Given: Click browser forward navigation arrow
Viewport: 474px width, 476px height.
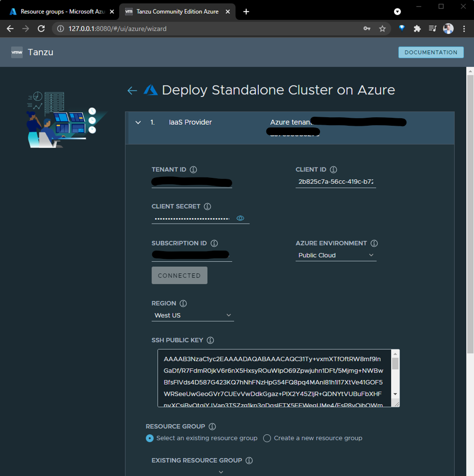Looking at the screenshot, I should [x=25, y=29].
